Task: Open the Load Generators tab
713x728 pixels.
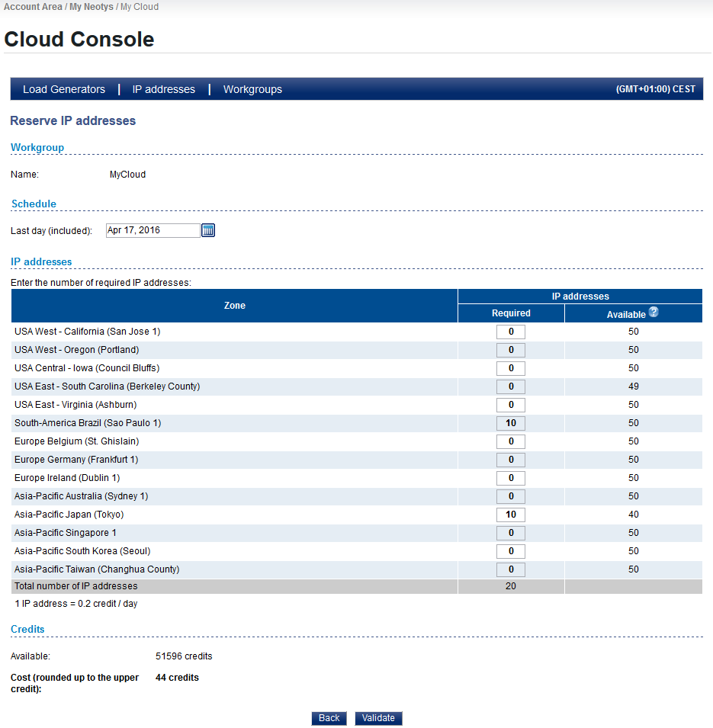Action: [64, 89]
